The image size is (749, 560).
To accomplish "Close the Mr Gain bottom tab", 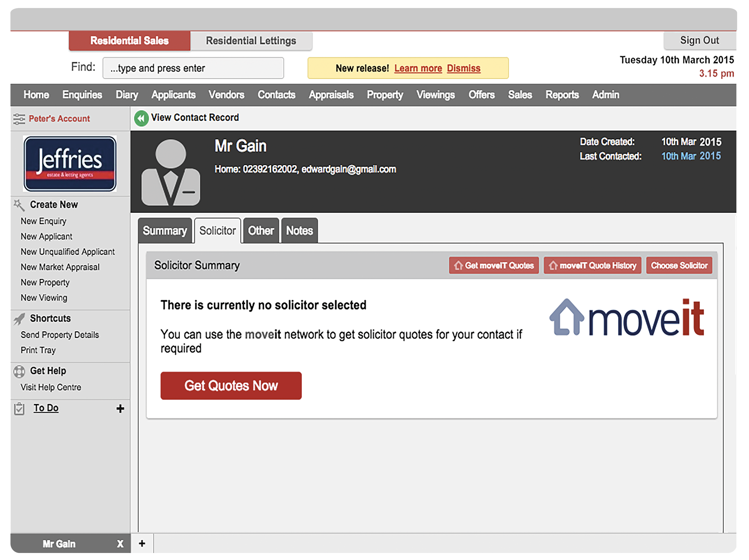I will coord(120,544).
